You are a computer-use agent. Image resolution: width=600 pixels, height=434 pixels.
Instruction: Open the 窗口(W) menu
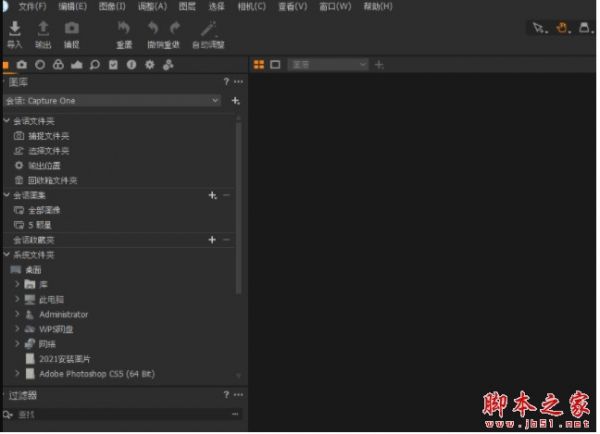[x=335, y=7]
